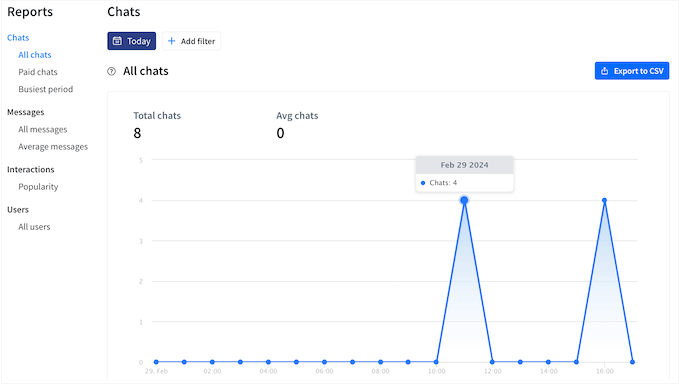Screen dimensions: 680x384
Task: Click the Total chats value 8
Action: click(x=137, y=133)
